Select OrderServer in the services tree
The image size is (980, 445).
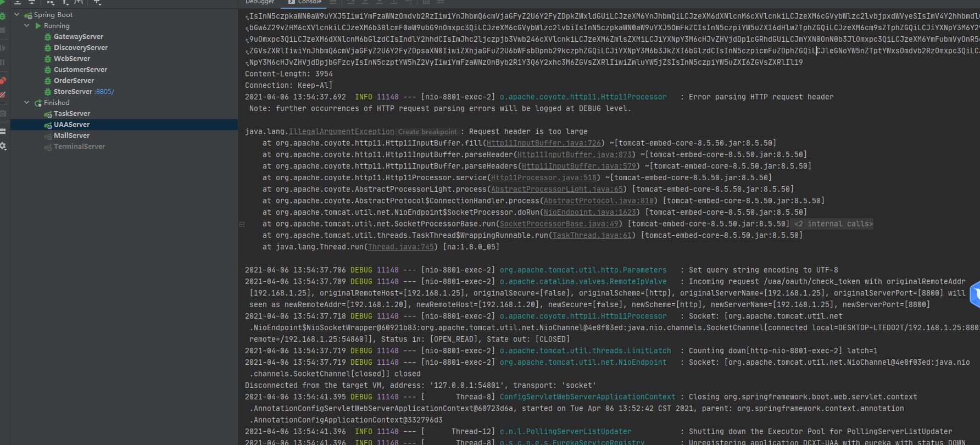74,81
